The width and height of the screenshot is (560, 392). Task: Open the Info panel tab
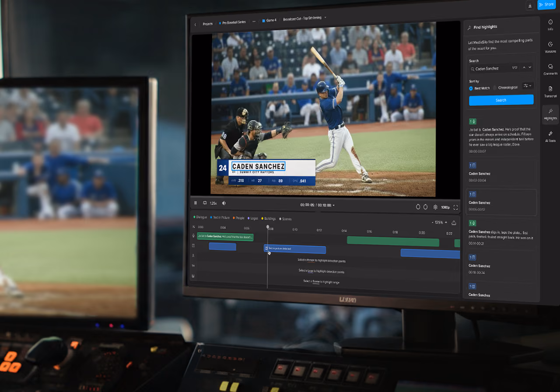550,24
